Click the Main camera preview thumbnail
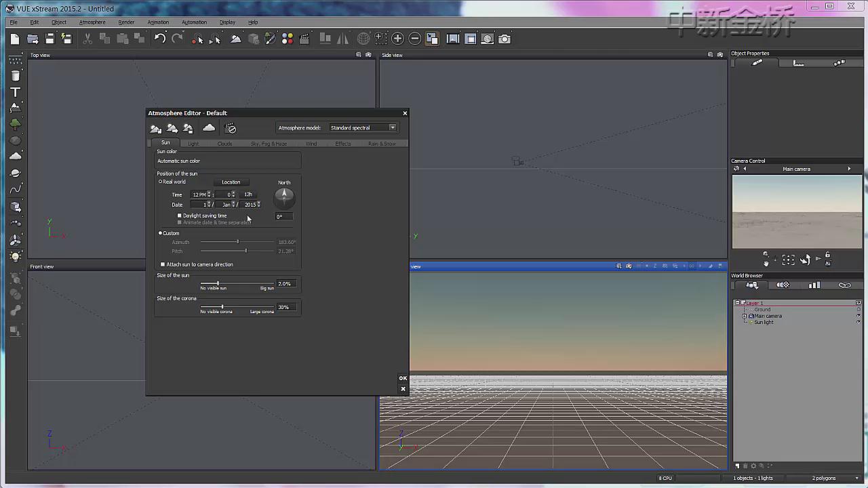This screenshot has height=488, width=868. click(797, 212)
